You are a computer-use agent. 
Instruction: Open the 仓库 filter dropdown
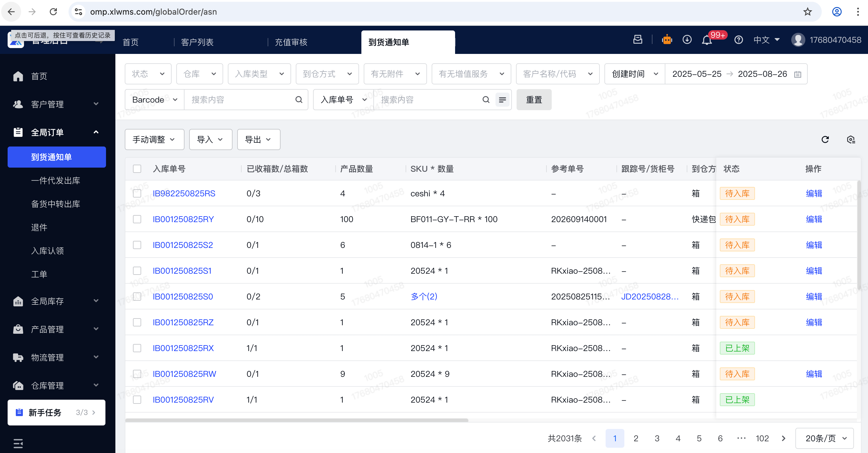tap(199, 74)
